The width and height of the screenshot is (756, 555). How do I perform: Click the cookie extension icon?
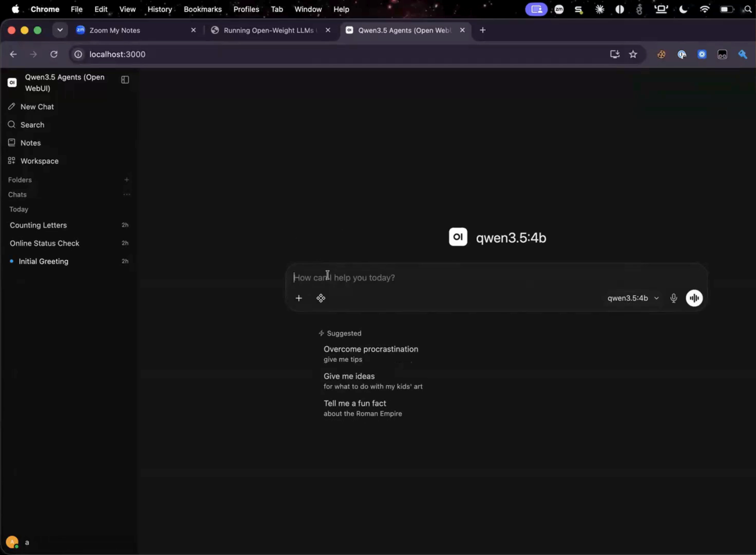661,54
